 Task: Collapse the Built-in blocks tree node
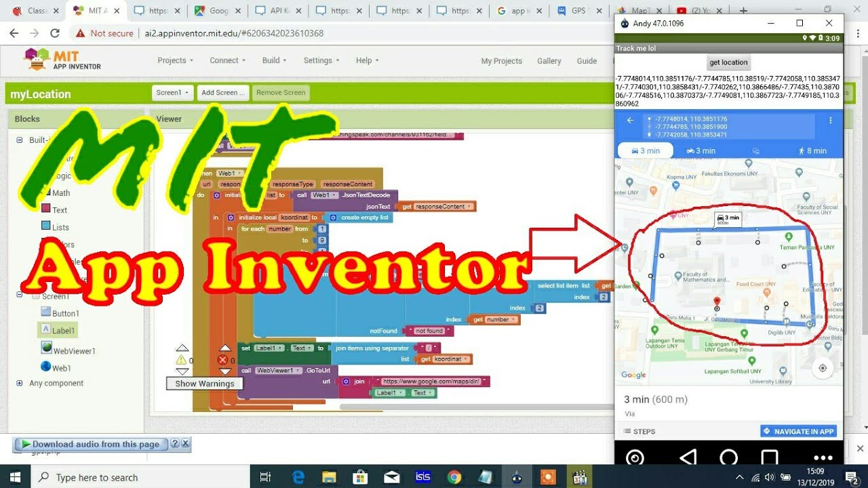(20, 140)
